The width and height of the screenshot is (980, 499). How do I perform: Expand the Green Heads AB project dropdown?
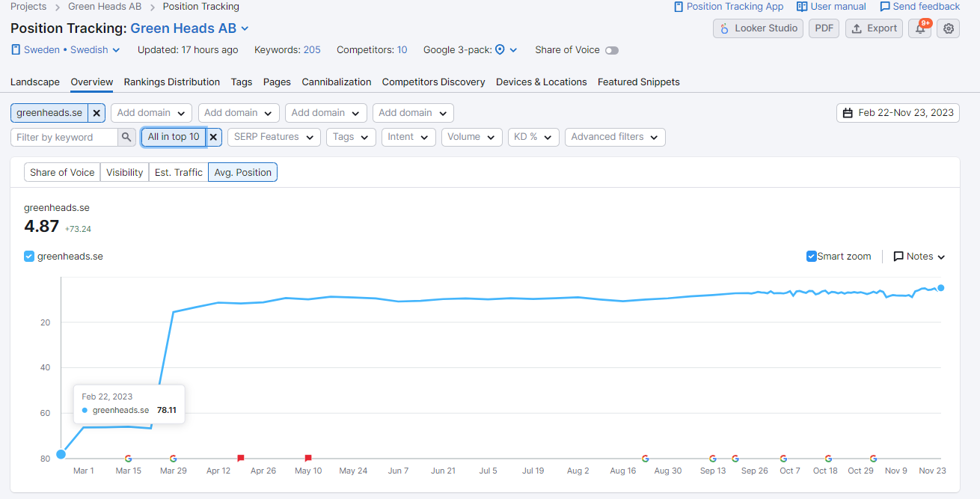(190, 28)
